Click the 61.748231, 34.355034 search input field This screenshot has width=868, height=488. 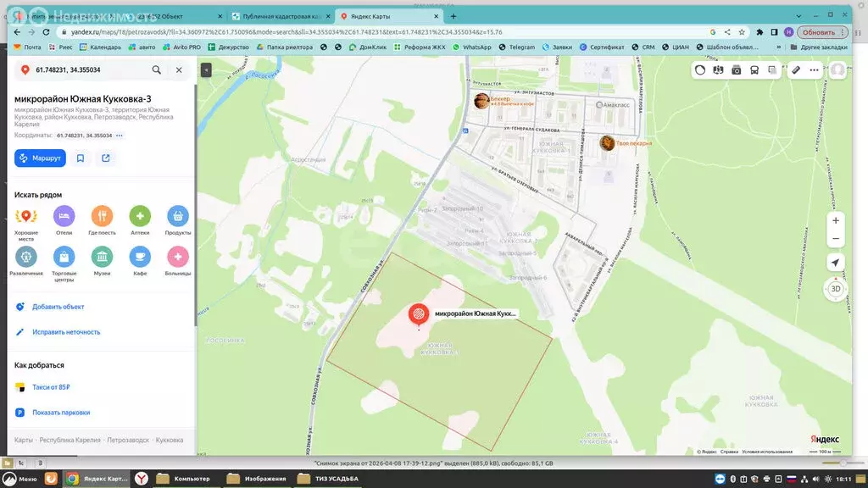click(85, 70)
